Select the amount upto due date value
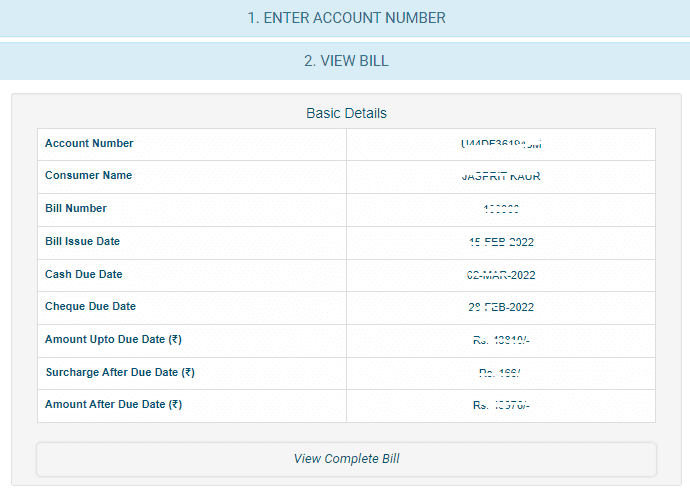This screenshot has height=497, width=690. (x=501, y=340)
